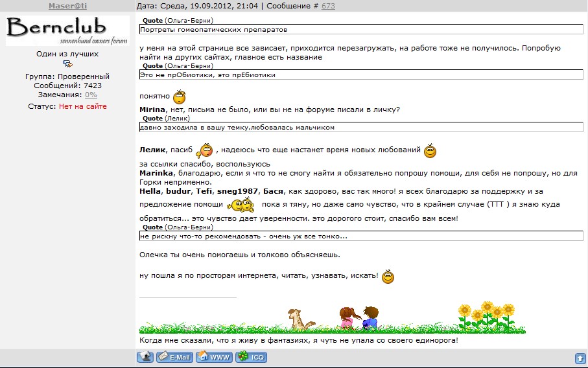Open the 0% warnings link
The width and height of the screenshot is (588, 368).
pos(91,95)
